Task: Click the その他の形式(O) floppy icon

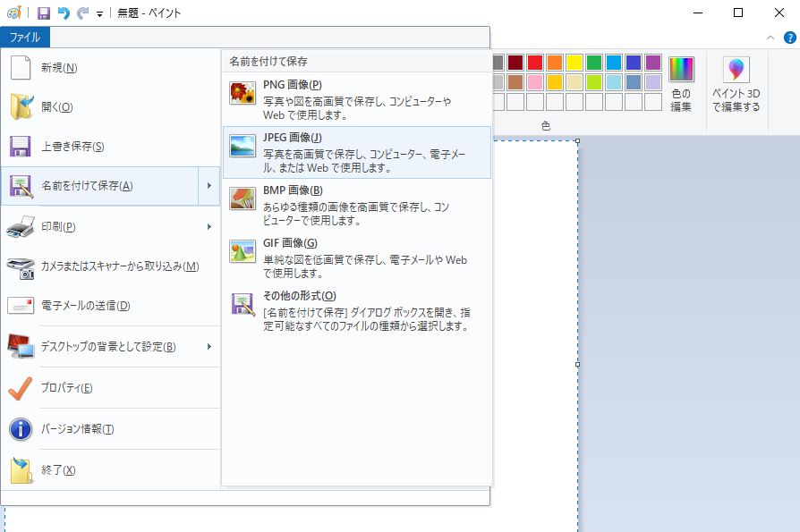Action: [x=243, y=305]
